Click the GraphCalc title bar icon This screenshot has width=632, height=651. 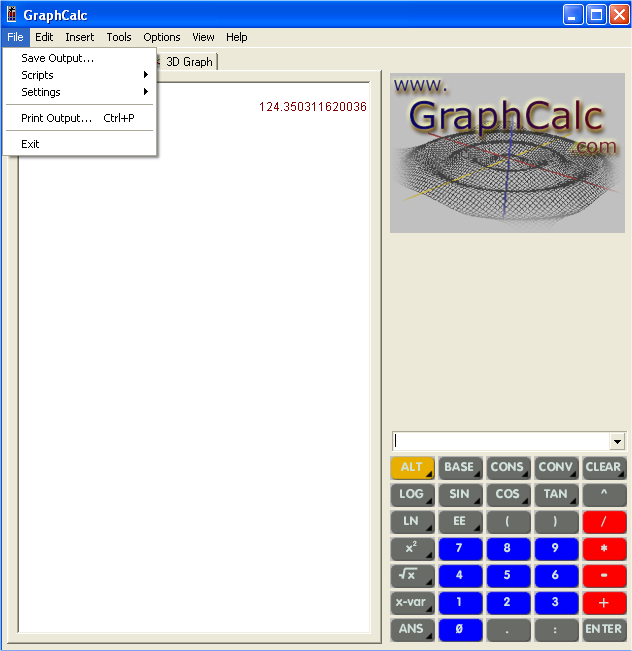pos(12,15)
